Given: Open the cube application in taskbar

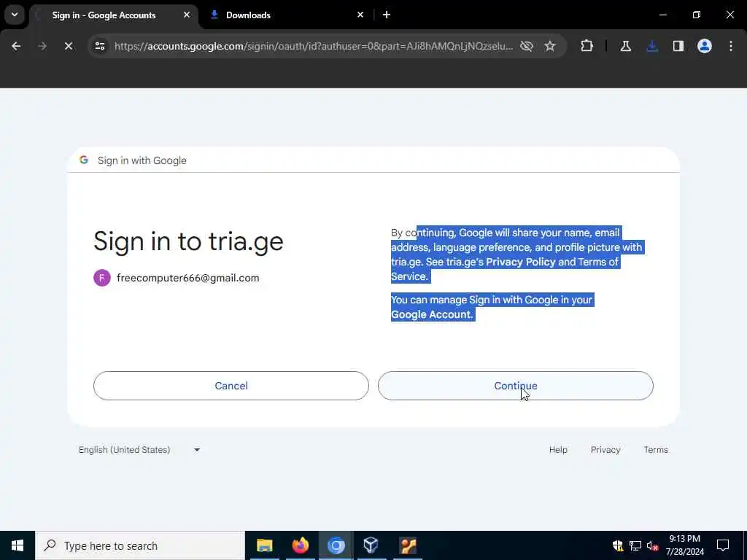Looking at the screenshot, I should tap(371, 545).
